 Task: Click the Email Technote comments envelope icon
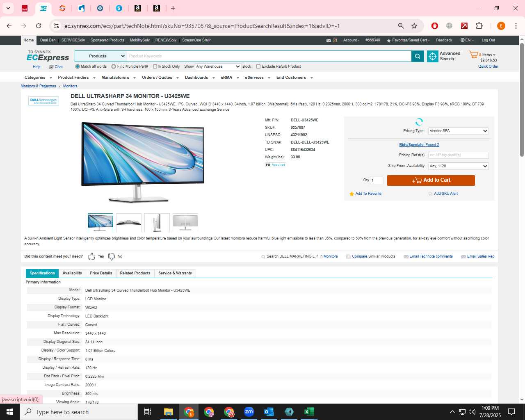pyautogui.click(x=406, y=256)
